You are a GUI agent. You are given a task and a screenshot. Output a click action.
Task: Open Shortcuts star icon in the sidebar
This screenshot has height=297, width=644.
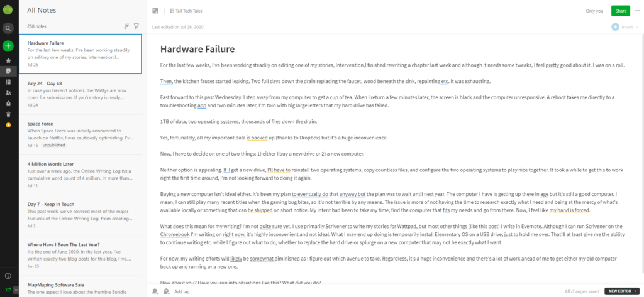click(x=8, y=60)
